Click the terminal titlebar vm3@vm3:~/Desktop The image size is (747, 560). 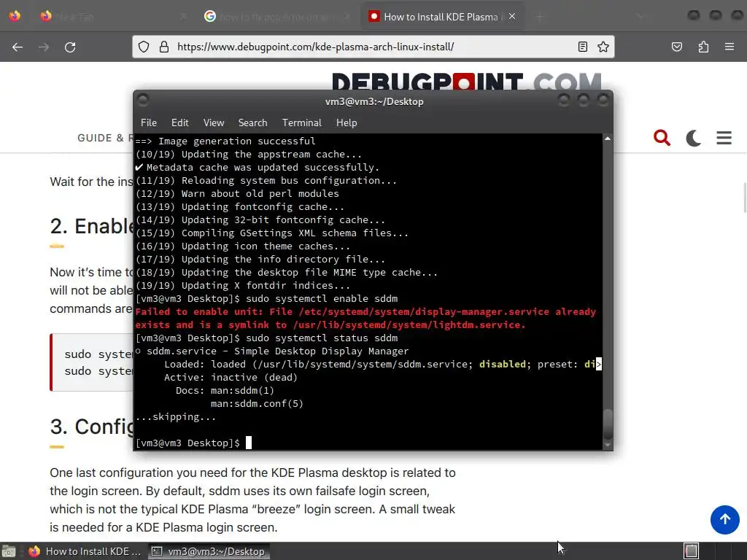[374, 101]
